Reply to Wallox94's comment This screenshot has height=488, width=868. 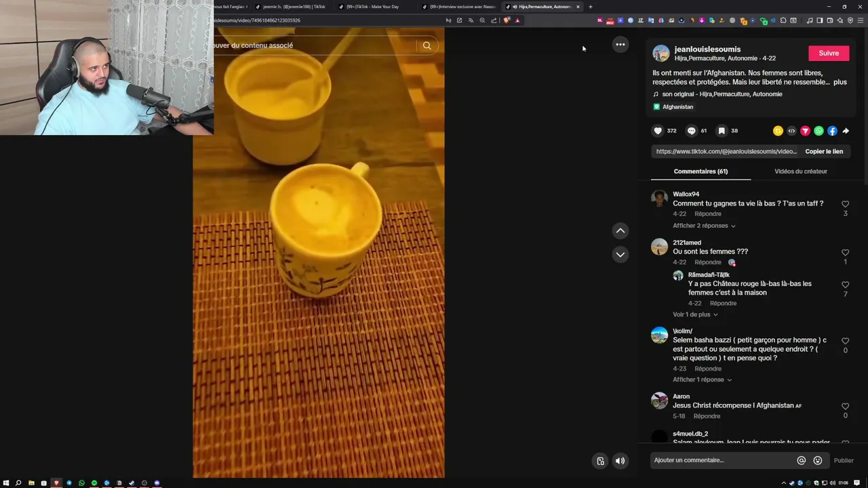pyautogui.click(x=708, y=214)
